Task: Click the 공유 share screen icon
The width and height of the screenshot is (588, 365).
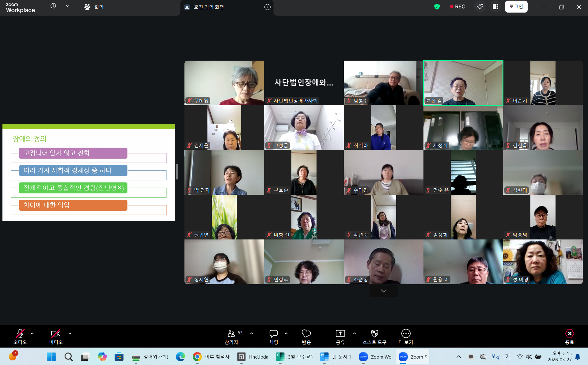Action: [340, 337]
